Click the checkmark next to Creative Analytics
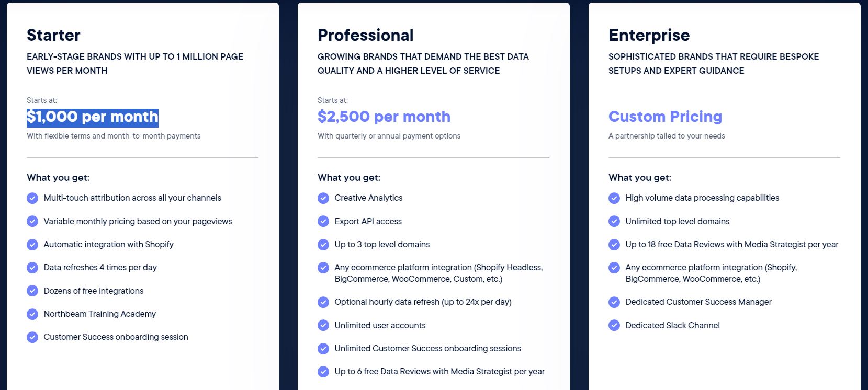Viewport: 868px width, 390px height. (323, 198)
